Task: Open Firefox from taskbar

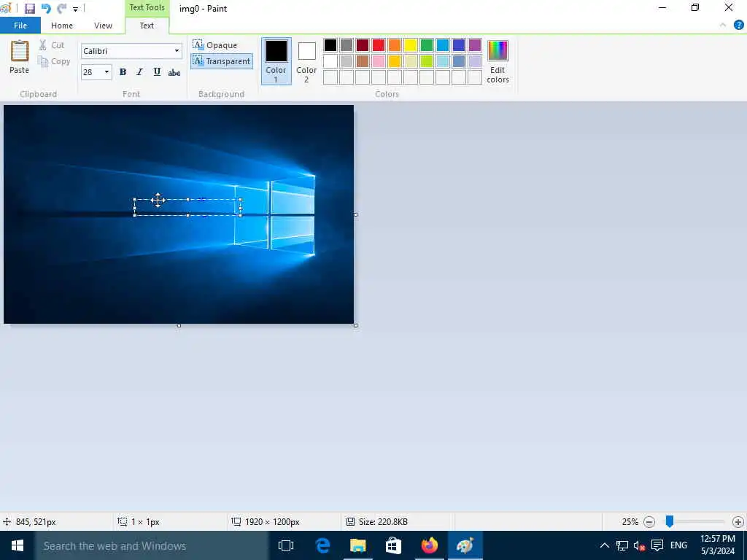Action: pos(429,545)
